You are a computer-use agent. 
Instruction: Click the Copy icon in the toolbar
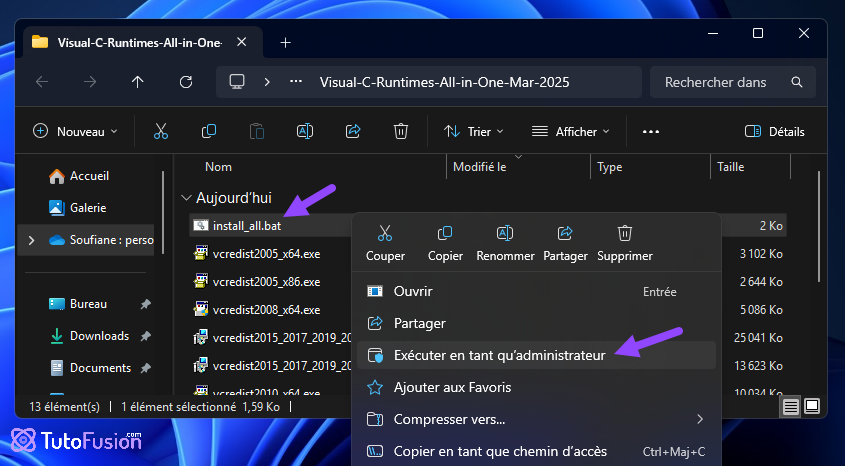(209, 131)
